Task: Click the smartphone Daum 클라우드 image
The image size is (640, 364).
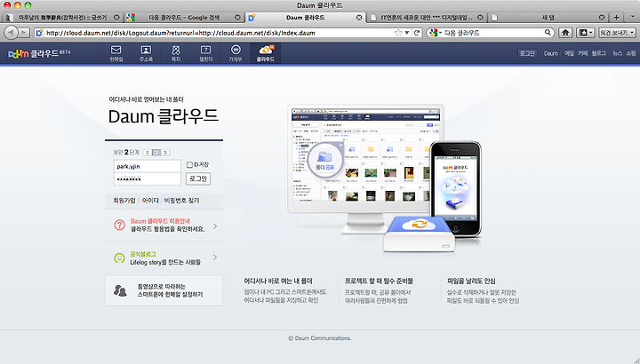Action: [x=456, y=189]
